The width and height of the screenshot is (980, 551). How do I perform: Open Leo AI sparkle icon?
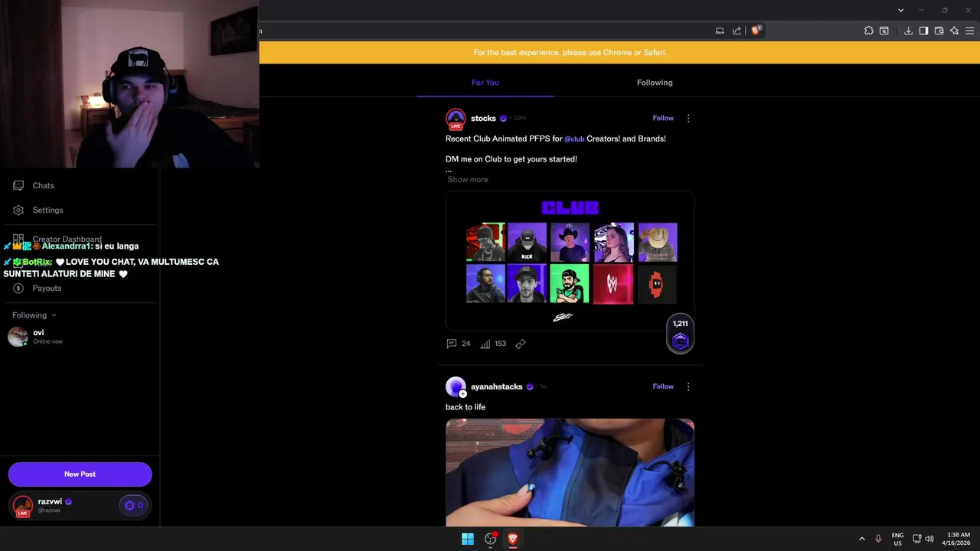click(954, 31)
